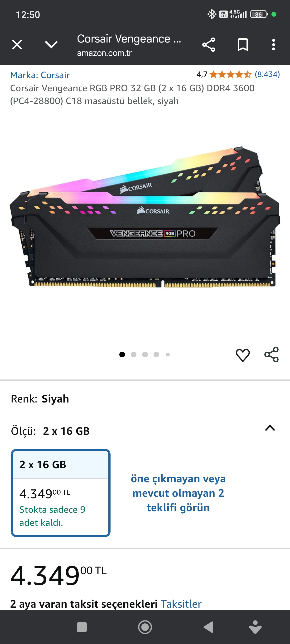Viewport: 290px width, 644px height.
Task: Close the browser custom tab
Action: coord(17,45)
